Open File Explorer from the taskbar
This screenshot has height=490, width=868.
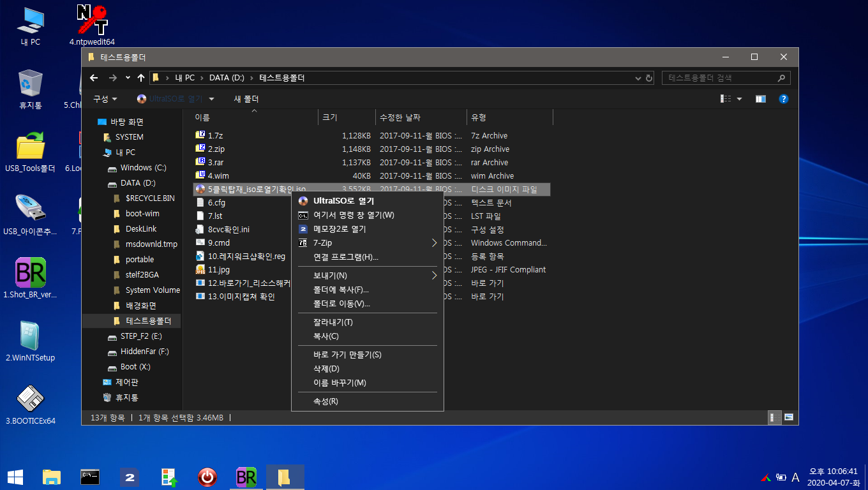coord(52,477)
